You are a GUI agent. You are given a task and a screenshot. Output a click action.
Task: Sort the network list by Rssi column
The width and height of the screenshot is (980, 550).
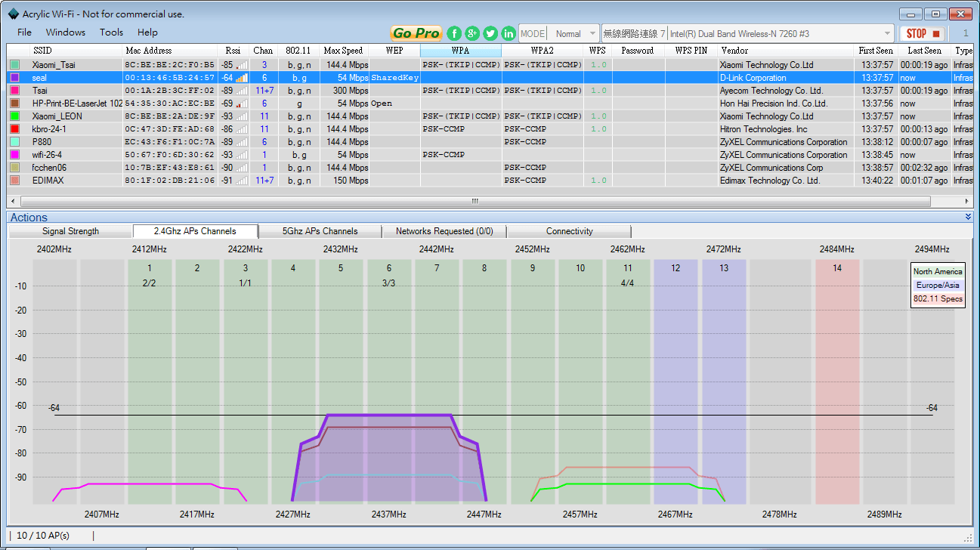tap(233, 51)
